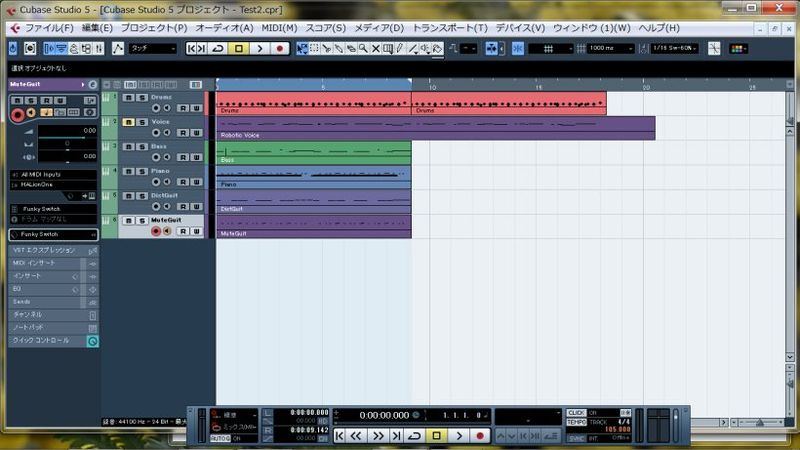The width and height of the screenshot is (800, 450).
Task: Select the Range Selection tool
Action: 314,48
